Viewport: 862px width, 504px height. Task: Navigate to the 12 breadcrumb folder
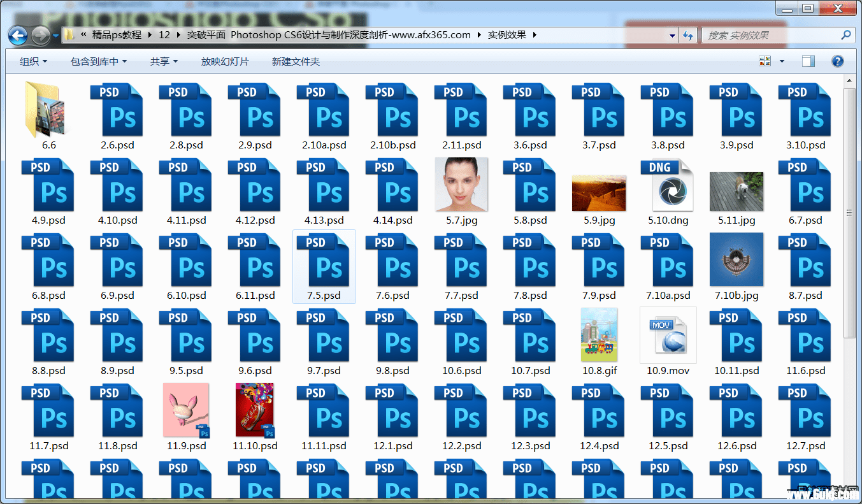click(x=164, y=35)
